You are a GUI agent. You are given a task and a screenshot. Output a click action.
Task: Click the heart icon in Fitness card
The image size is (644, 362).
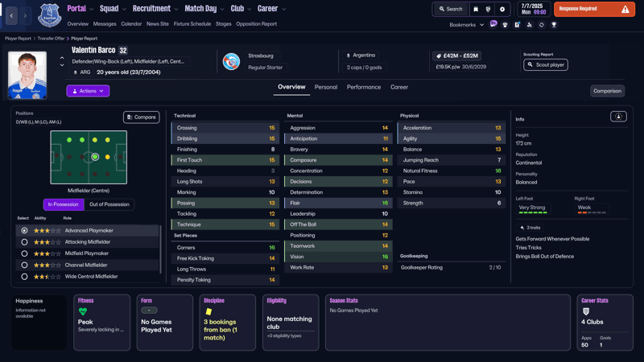(83, 311)
